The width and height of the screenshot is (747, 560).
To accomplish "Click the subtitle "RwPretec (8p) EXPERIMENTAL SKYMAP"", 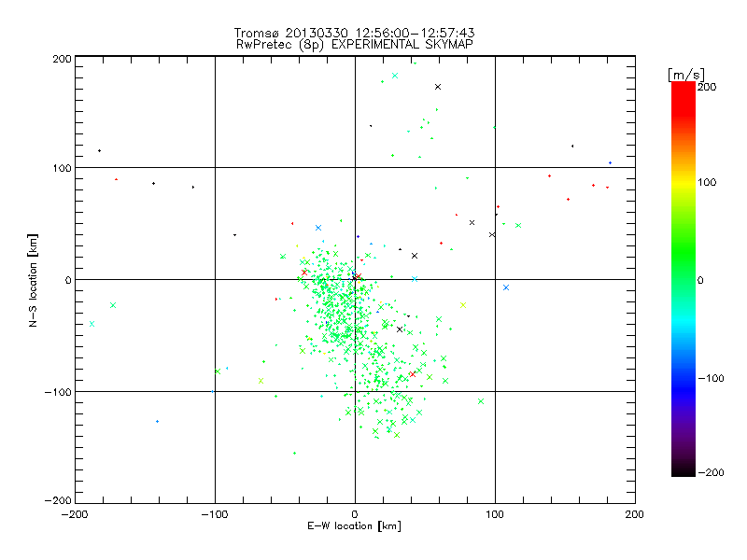I will click(x=355, y=45).
